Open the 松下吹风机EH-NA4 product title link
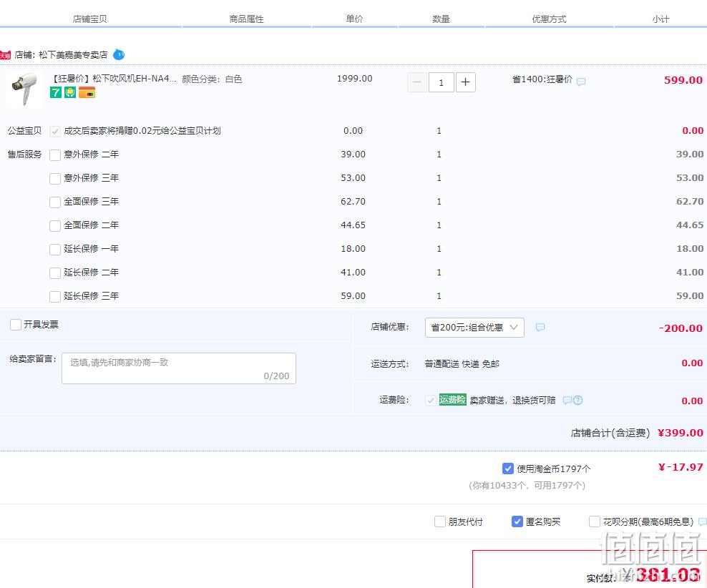The width and height of the screenshot is (707, 588). (x=113, y=79)
